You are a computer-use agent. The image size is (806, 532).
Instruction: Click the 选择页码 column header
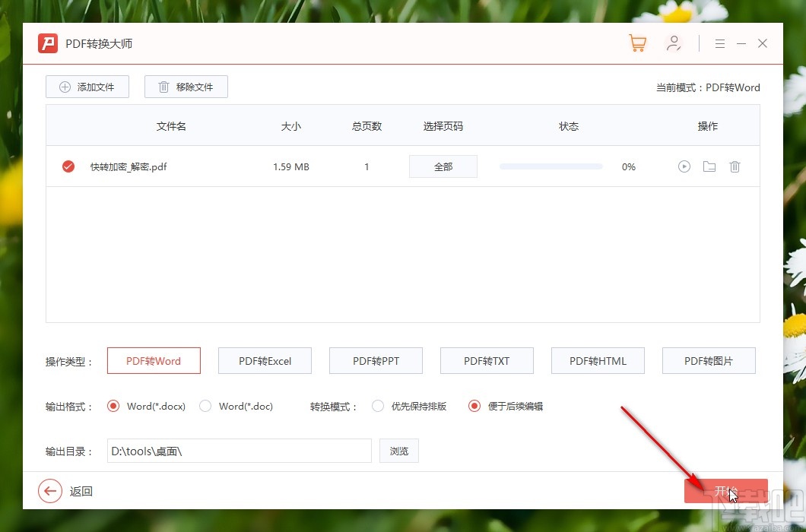[443, 126]
